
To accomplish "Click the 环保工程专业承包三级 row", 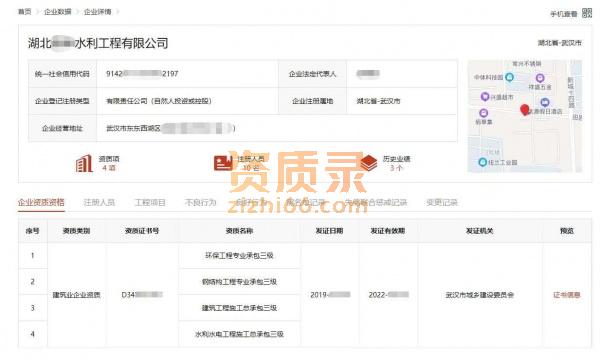I will click(239, 256).
